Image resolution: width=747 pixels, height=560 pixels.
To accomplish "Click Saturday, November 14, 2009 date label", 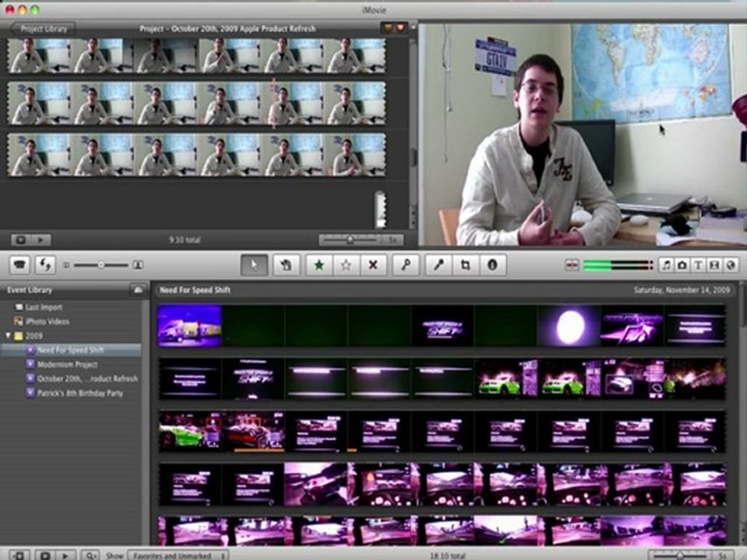I will tap(682, 289).
